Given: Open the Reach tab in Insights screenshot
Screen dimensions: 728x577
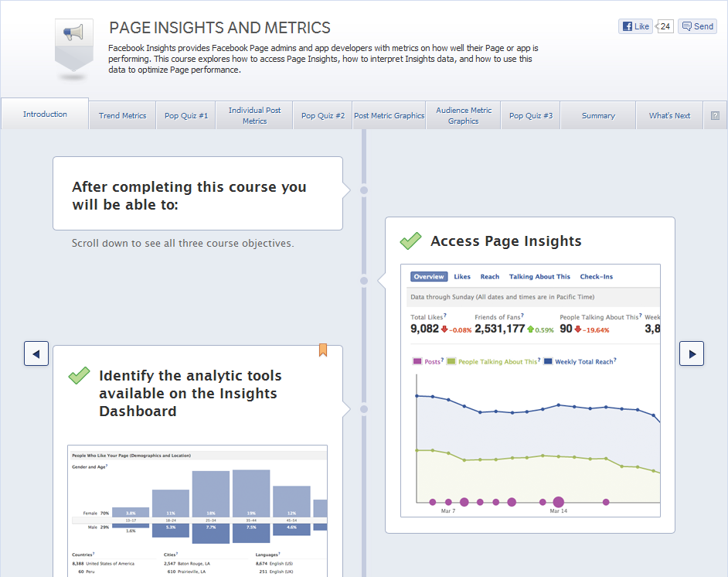Looking at the screenshot, I should click(x=490, y=276).
